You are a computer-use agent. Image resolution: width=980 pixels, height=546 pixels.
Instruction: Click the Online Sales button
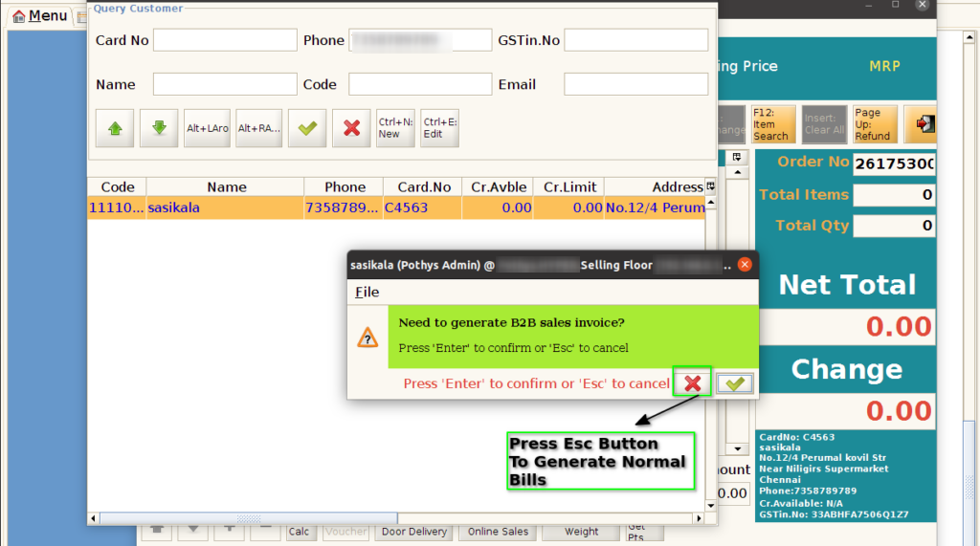point(498,532)
